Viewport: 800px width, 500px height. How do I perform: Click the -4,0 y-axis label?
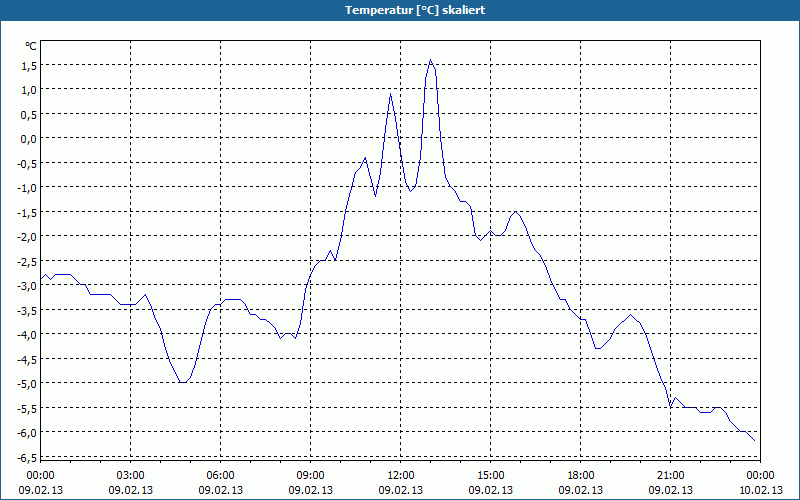(x=27, y=335)
